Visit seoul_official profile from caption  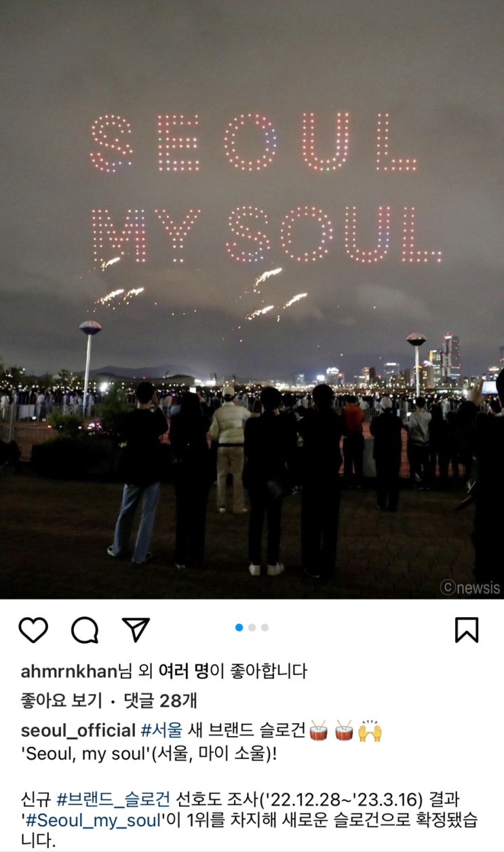click(x=78, y=731)
